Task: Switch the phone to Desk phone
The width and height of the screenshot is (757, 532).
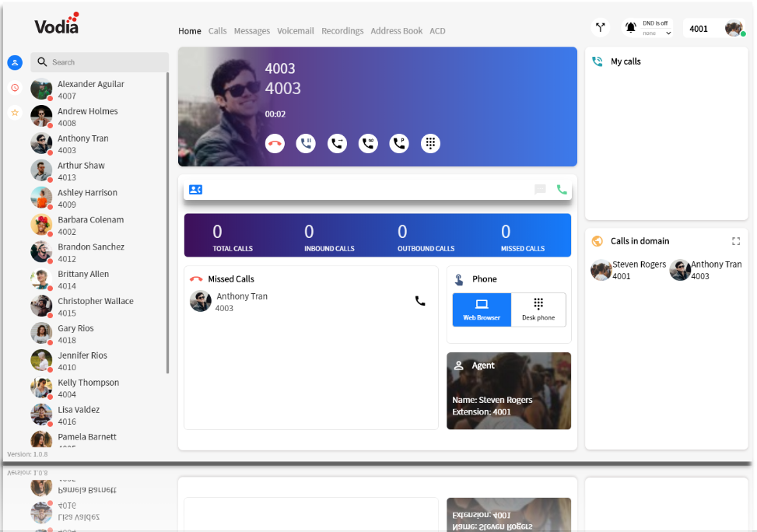Action: click(538, 310)
